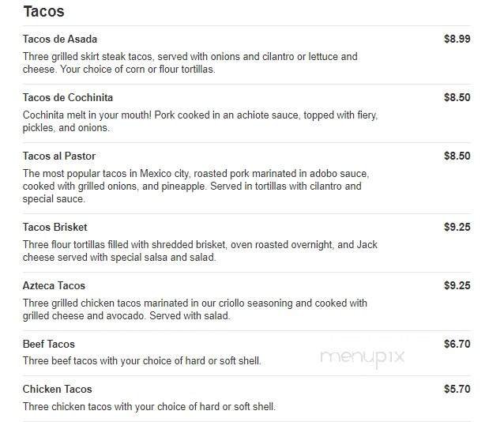Image resolution: width=504 pixels, height=422 pixels.
Task: Open the Tacos de Cochinita item
Action: [x=68, y=97]
